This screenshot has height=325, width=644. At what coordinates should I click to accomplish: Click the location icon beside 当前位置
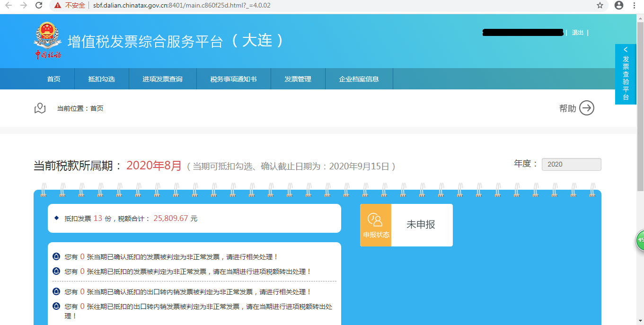pos(40,108)
